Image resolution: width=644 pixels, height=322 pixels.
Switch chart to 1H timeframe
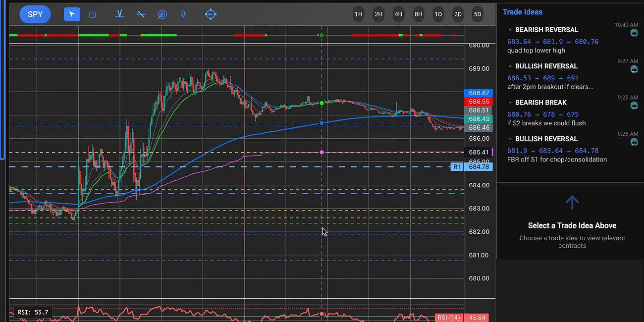[x=359, y=14]
